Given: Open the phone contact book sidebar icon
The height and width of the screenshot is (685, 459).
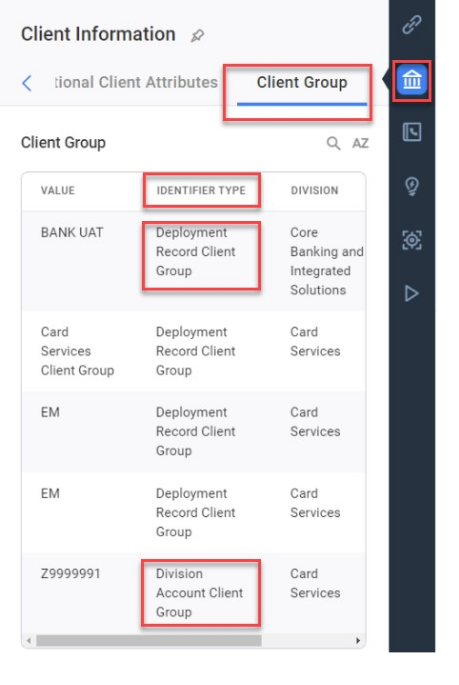Looking at the screenshot, I should pyautogui.click(x=411, y=132).
